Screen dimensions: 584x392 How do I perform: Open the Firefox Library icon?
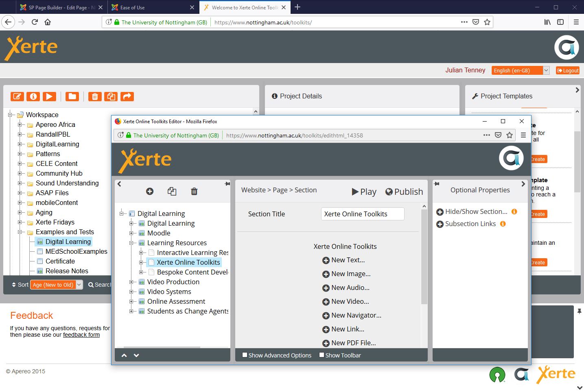pyautogui.click(x=547, y=22)
